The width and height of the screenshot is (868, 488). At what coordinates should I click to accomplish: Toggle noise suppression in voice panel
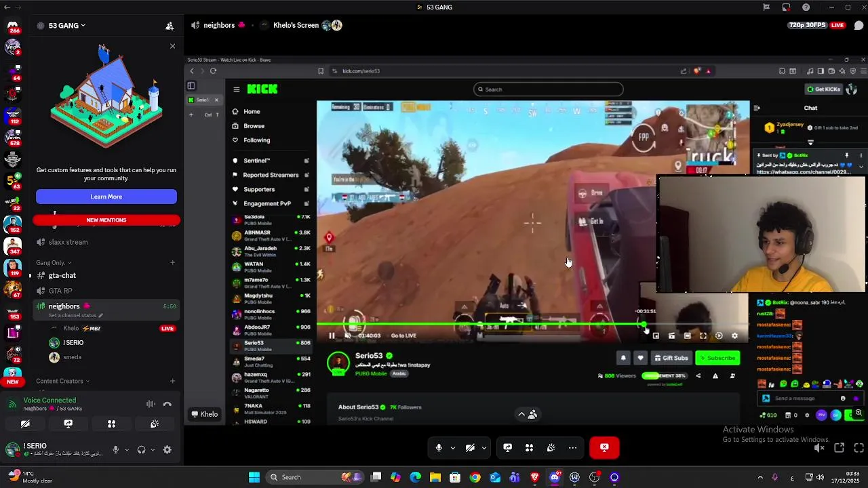(x=151, y=405)
